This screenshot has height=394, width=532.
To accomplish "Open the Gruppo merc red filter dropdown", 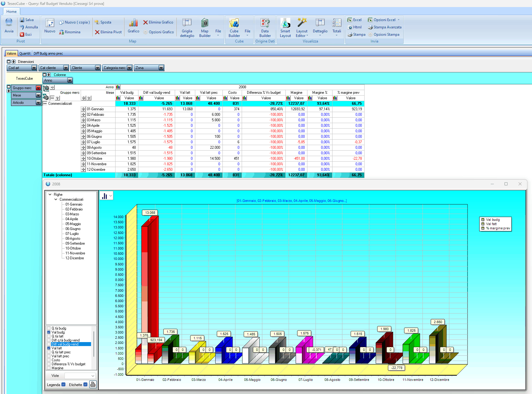I will (39, 88).
